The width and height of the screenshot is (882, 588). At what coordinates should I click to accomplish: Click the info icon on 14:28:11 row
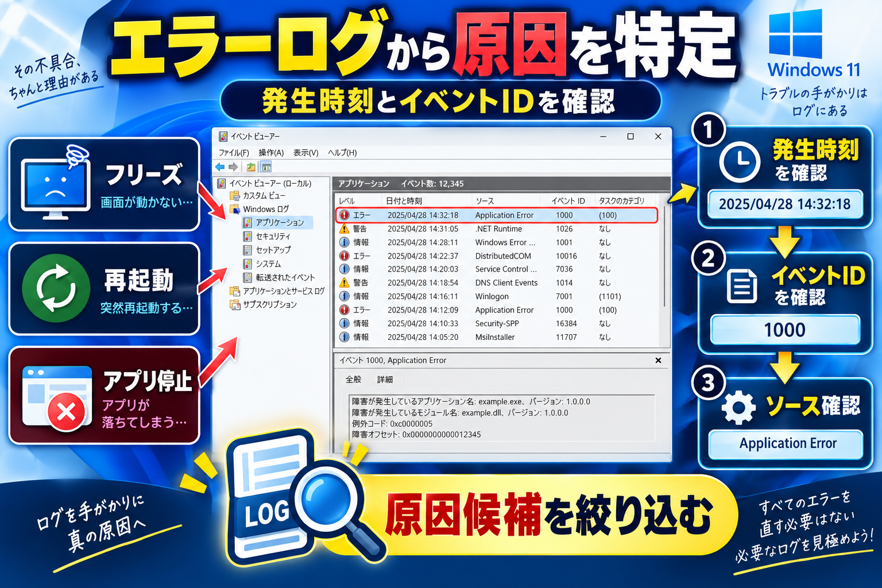click(x=345, y=242)
